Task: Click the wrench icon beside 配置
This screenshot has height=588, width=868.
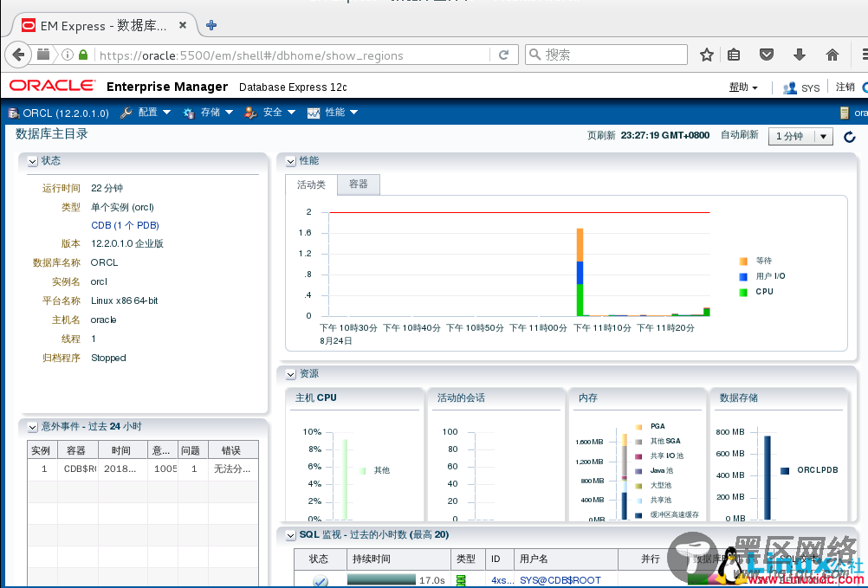Action: 126,113
